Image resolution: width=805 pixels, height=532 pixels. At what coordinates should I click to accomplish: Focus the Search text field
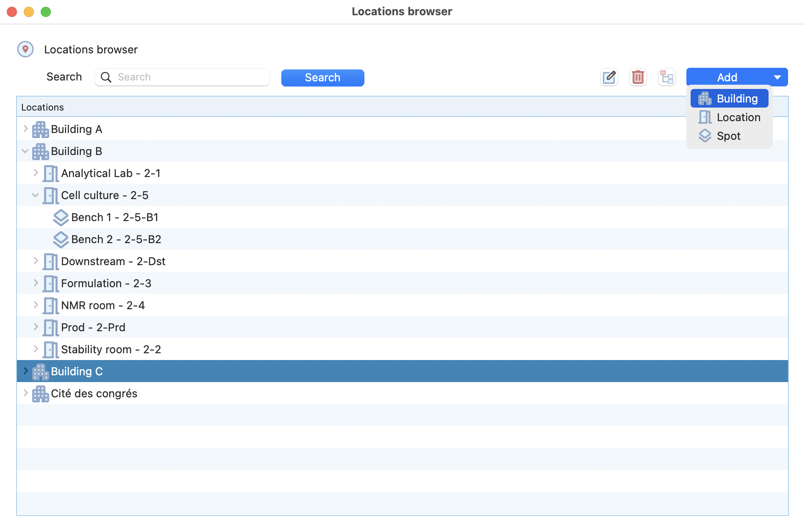(x=182, y=77)
